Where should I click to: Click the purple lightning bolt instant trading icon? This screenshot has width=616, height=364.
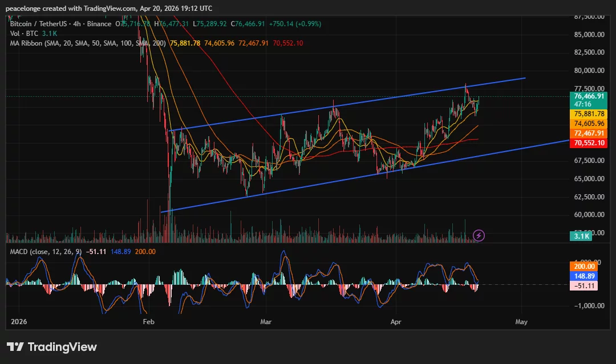click(478, 235)
